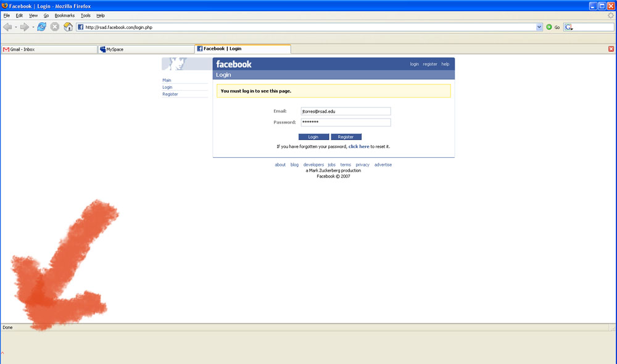Minimize the Firefox window
617x364 pixels.
pyautogui.click(x=593, y=6)
